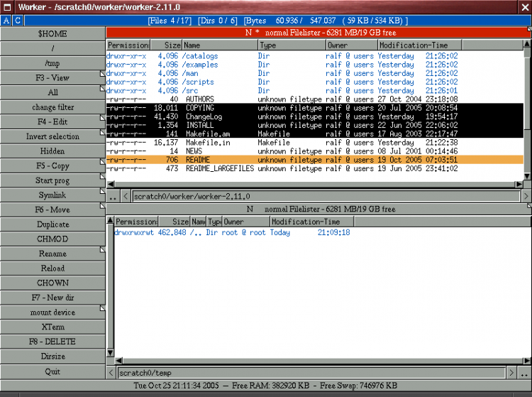Select the /scripts directory row
Image resolution: width=532 pixels, height=397 pixels.
(x=315, y=82)
